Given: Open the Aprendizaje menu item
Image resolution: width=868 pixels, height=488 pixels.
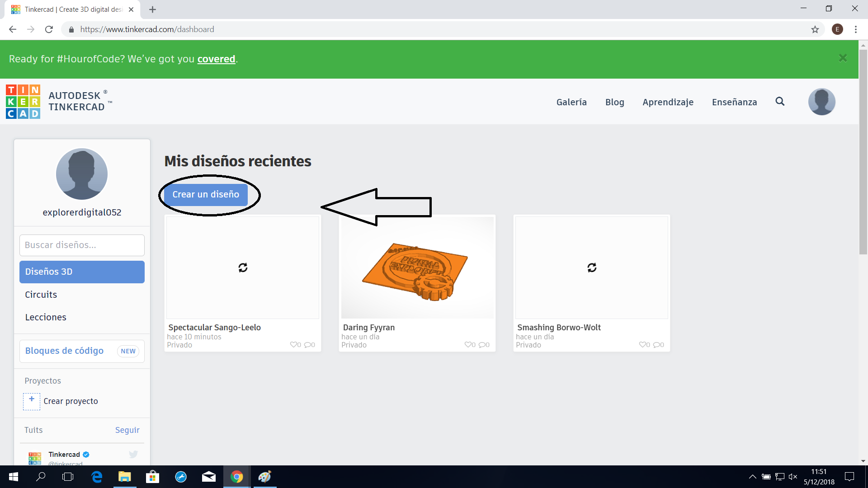Looking at the screenshot, I should pos(668,102).
